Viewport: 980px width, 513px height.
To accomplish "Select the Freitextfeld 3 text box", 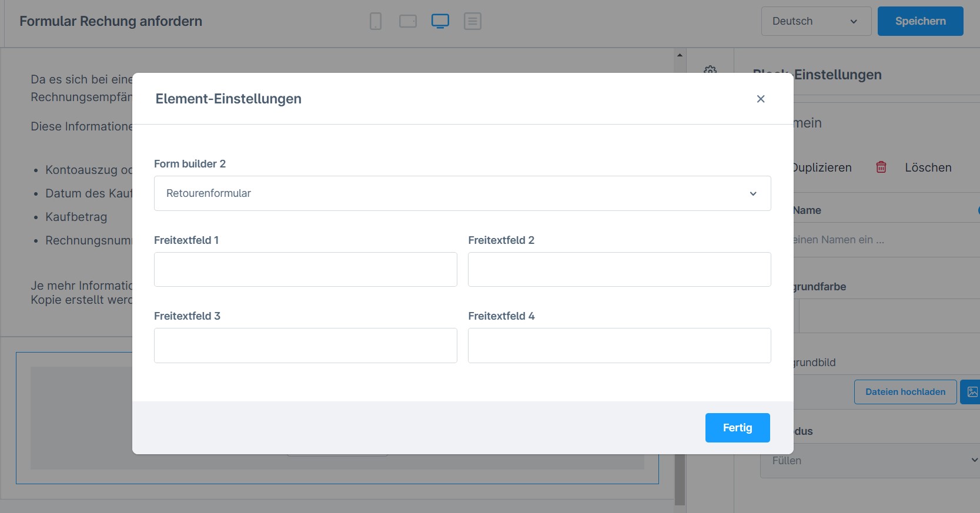I will click(305, 346).
